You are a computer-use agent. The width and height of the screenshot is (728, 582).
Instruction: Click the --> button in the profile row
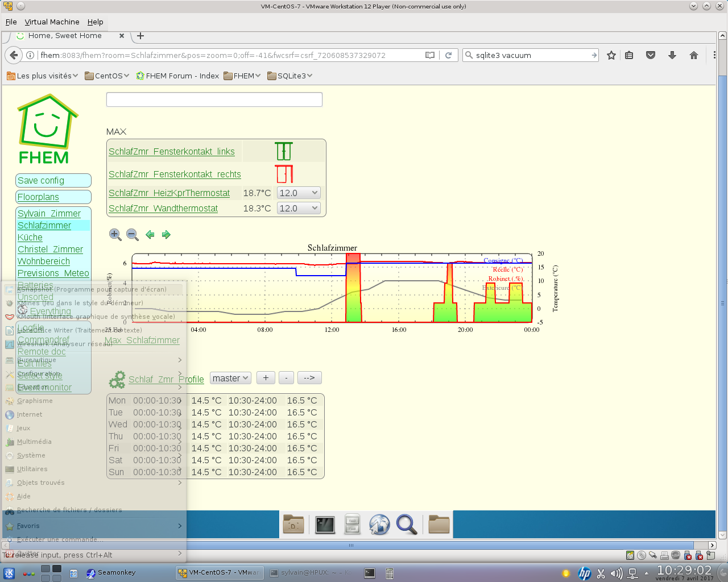(309, 378)
